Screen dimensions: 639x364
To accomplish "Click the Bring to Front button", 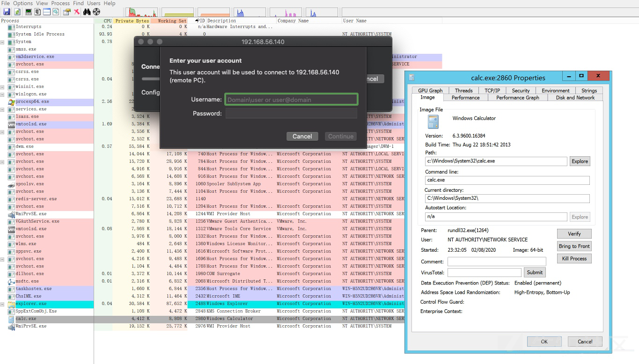I will click(x=574, y=246).
